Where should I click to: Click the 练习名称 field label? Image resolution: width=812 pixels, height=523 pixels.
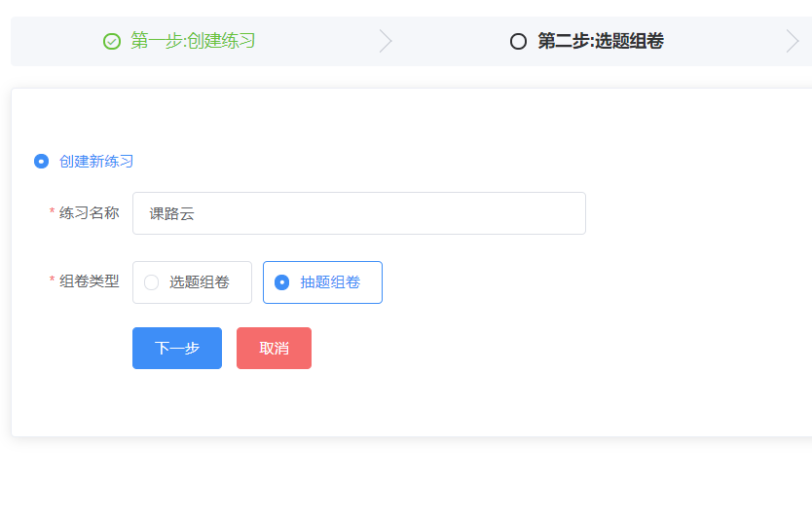89,213
